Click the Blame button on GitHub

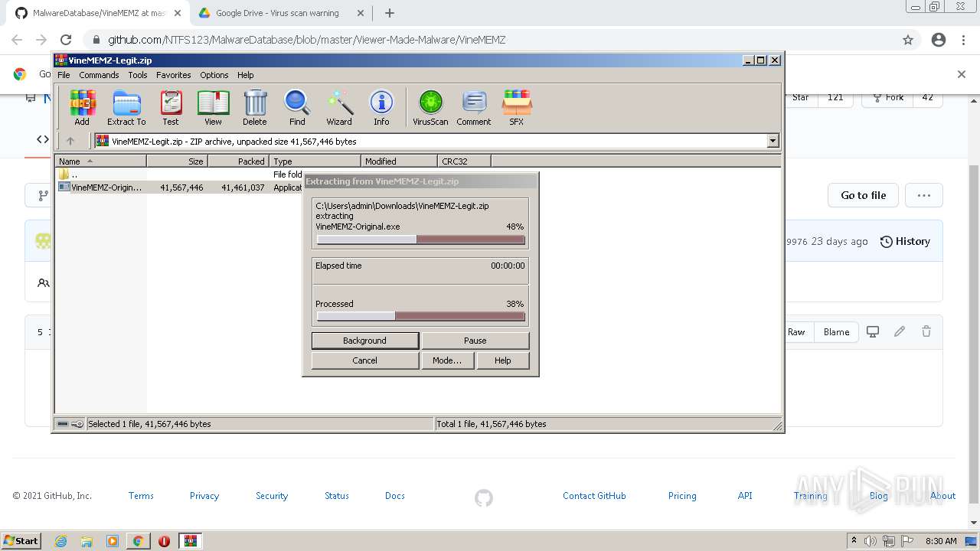coord(836,332)
